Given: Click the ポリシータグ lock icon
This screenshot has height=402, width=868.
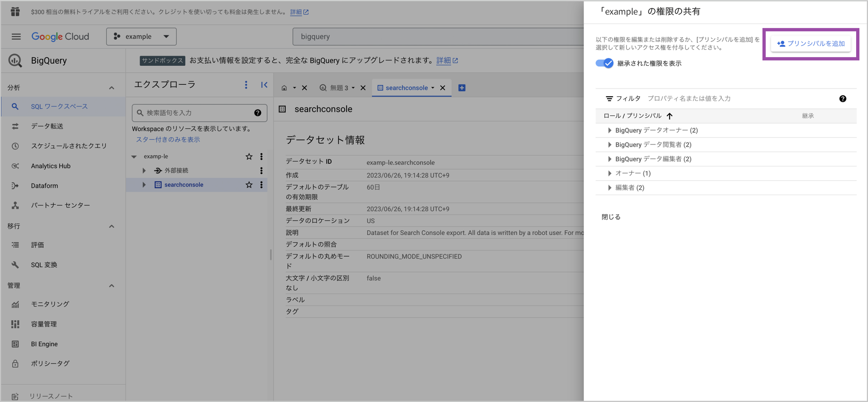Looking at the screenshot, I should (x=15, y=363).
